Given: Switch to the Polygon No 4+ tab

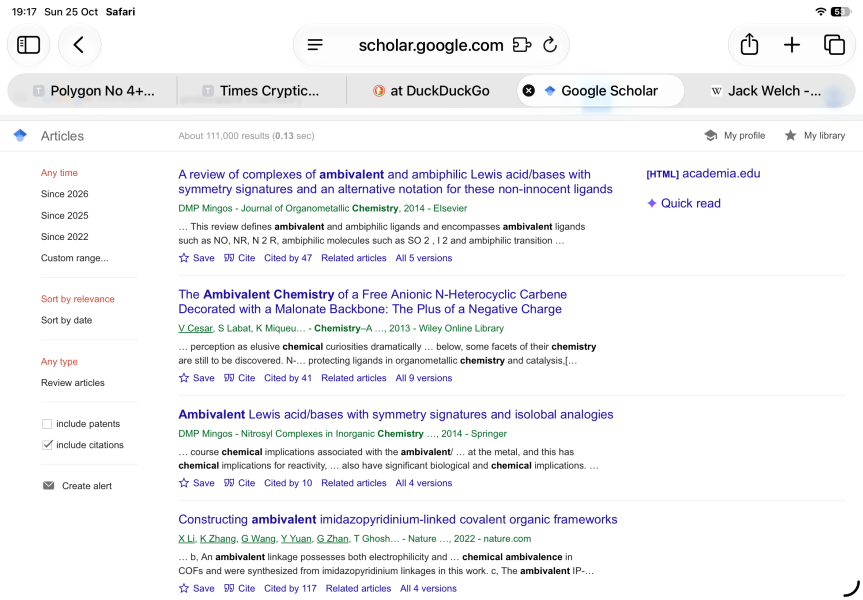Looking at the screenshot, I should (92, 91).
